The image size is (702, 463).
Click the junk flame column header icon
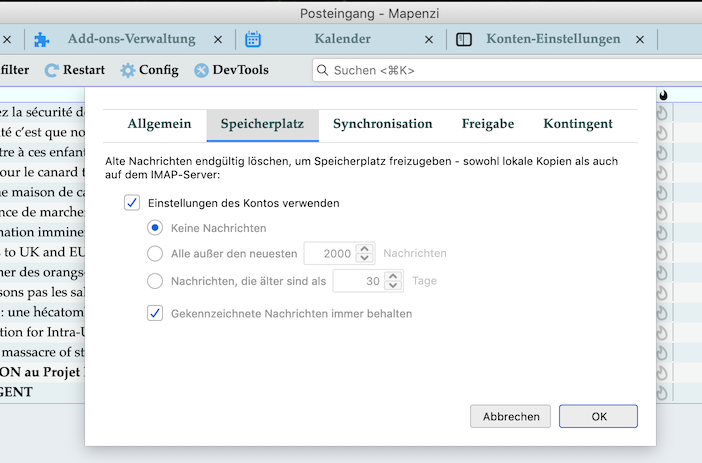662,95
